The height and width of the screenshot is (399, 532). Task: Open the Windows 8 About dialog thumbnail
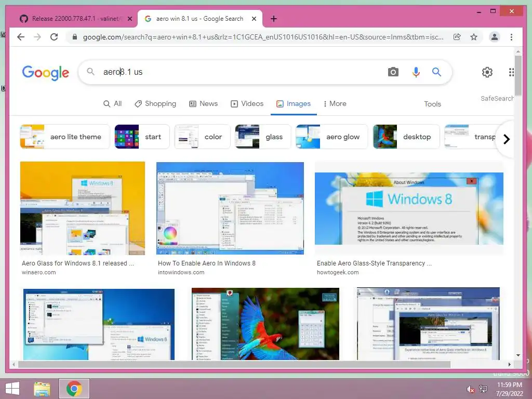[409, 209]
